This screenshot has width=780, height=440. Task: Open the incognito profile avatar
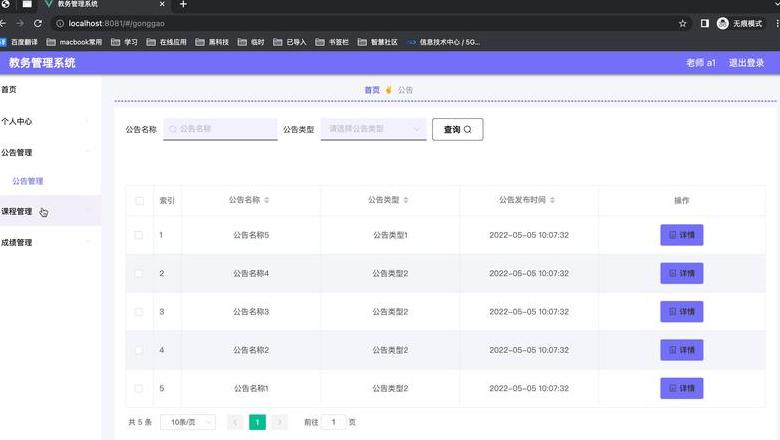723,23
